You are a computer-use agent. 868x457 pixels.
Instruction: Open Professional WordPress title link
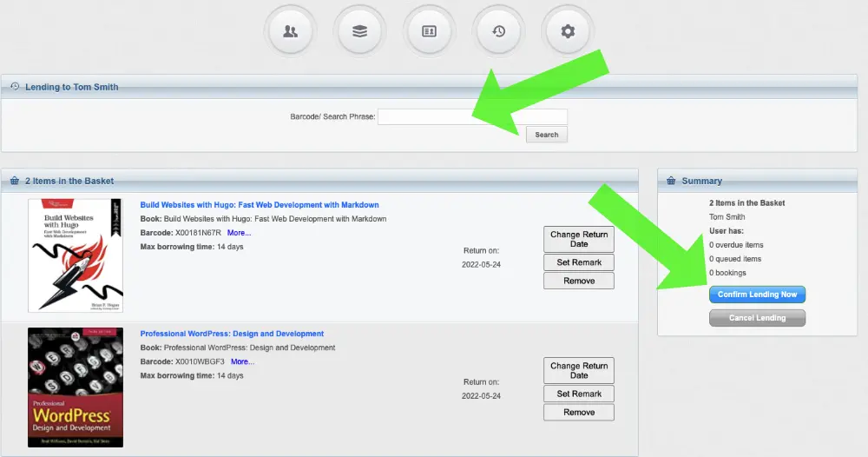pyautogui.click(x=232, y=334)
